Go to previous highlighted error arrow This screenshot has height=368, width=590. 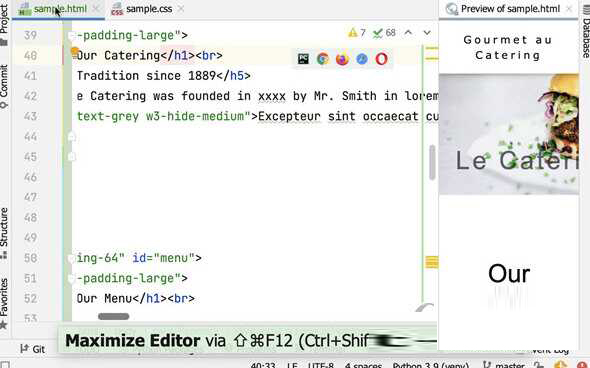408,33
